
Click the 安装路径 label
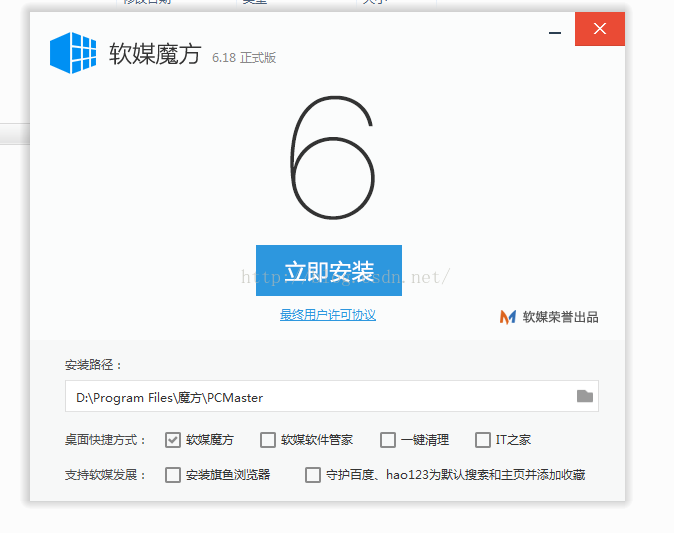click(x=93, y=365)
